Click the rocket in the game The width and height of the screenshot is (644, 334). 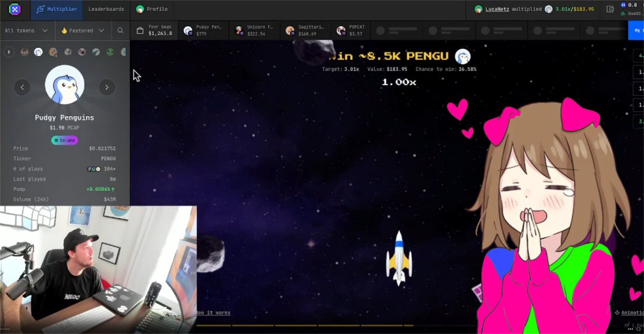click(399, 258)
